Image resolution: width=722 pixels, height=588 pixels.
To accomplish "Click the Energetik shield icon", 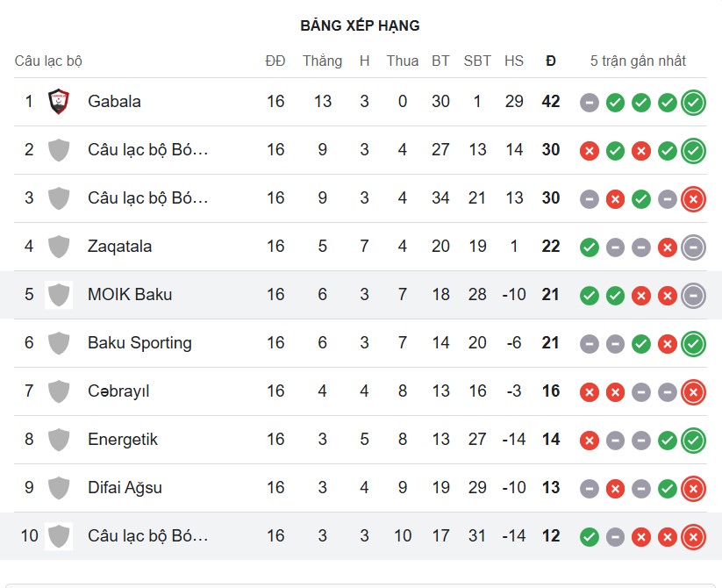I will pos(59,440).
